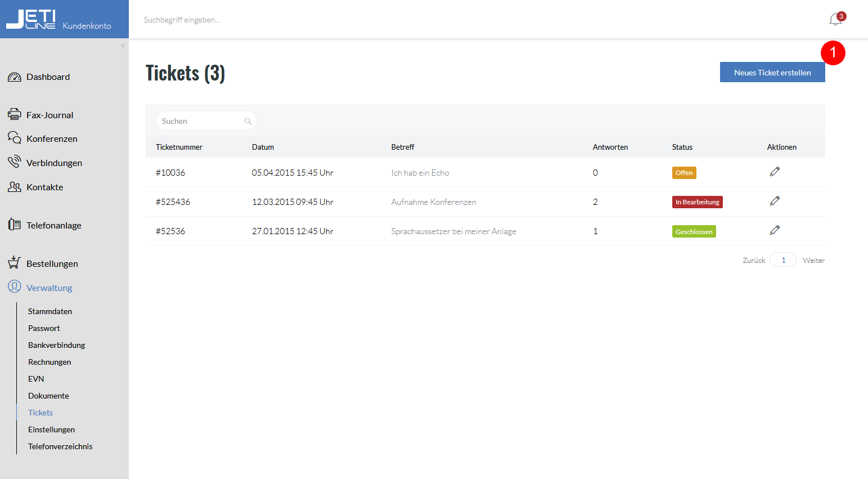Click the Verbindungen phone icon
Viewport: 868px width, 479px height.
click(x=15, y=162)
